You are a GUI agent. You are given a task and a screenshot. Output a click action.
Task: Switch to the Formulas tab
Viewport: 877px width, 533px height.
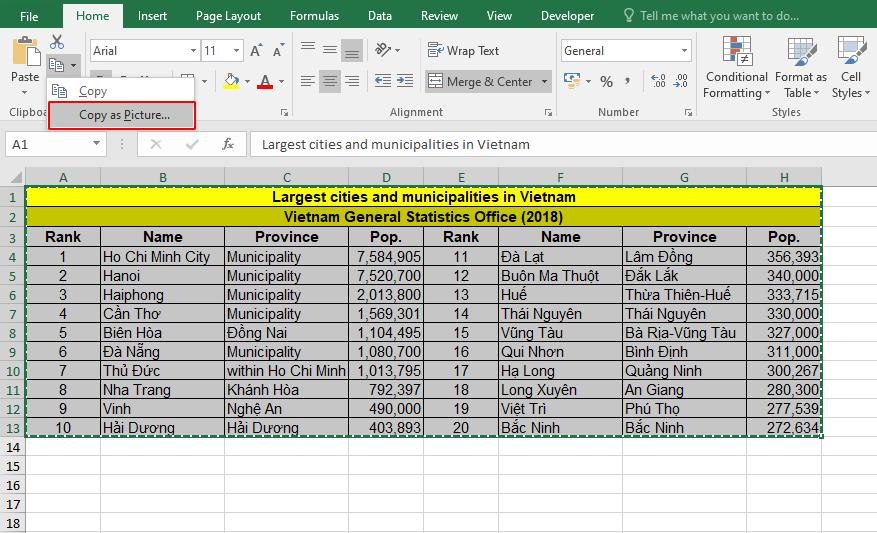[314, 16]
